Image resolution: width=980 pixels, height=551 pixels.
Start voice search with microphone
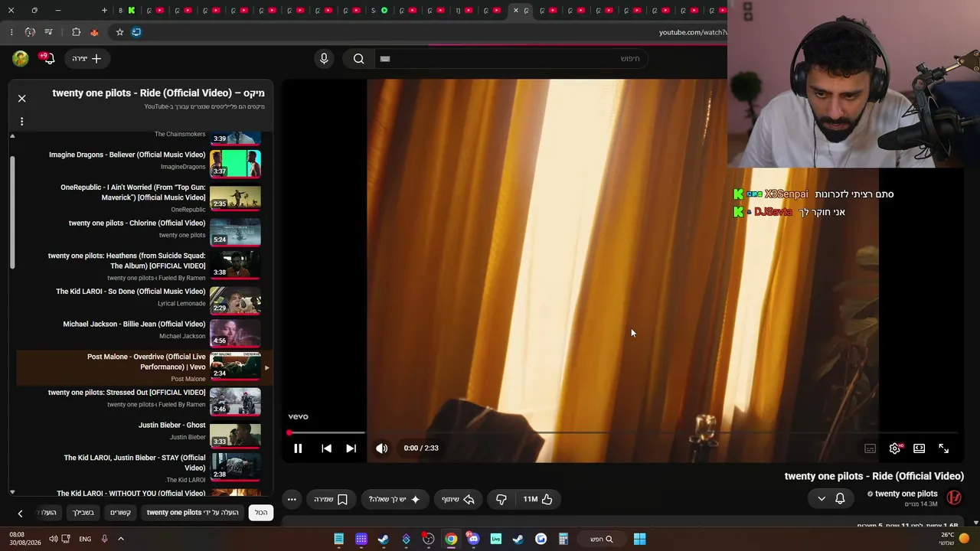tap(324, 58)
